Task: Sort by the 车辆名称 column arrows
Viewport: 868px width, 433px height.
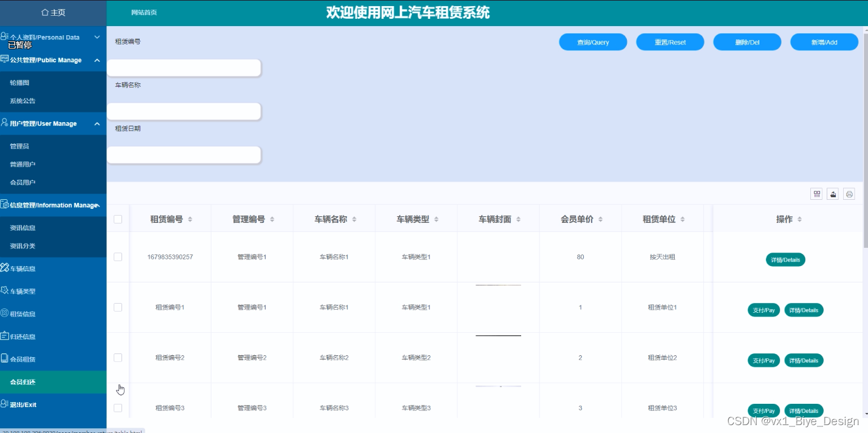Action: coord(354,219)
